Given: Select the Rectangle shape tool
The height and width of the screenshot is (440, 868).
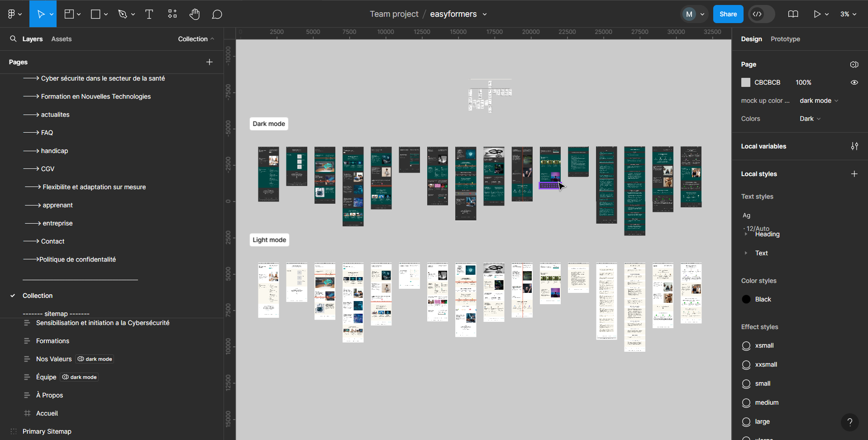Looking at the screenshot, I should (95, 14).
